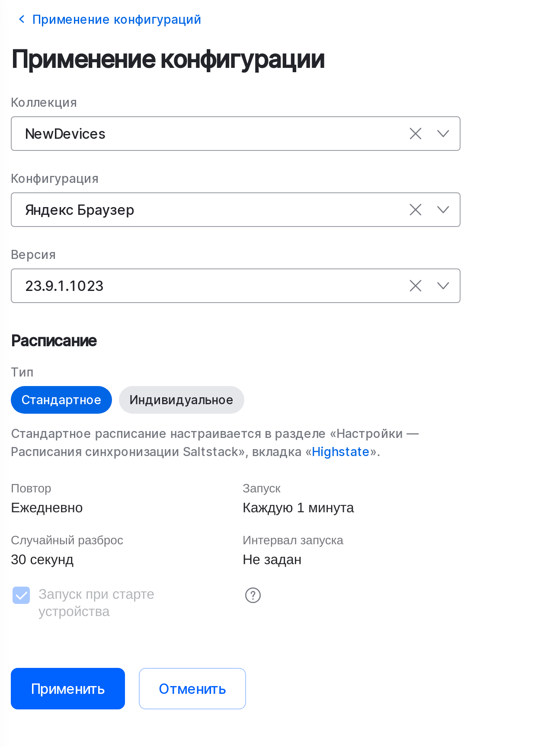Click the Применить button
Image resolution: width=560 pixels, height=747 pixels.
67,688
